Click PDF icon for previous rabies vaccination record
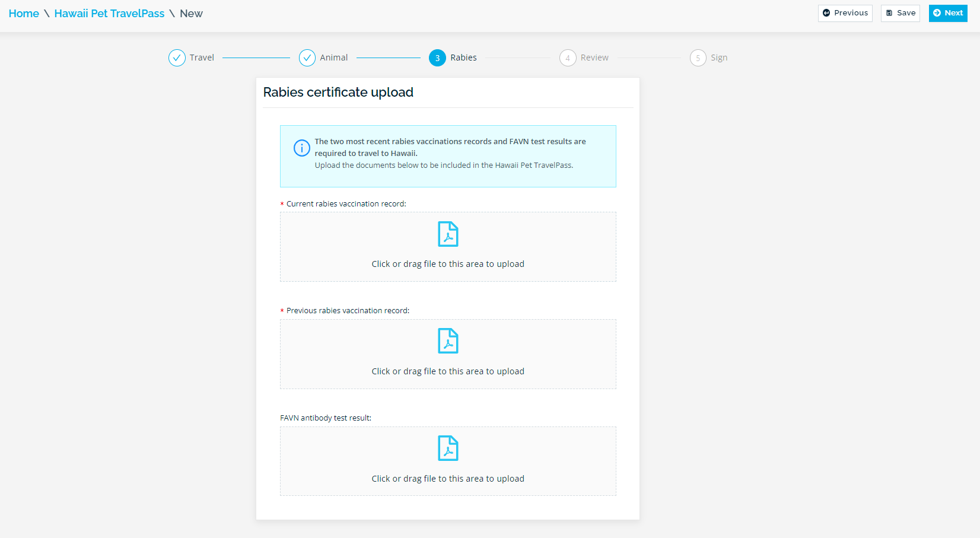This screenshot has height=538, width=980. (448, 340)
